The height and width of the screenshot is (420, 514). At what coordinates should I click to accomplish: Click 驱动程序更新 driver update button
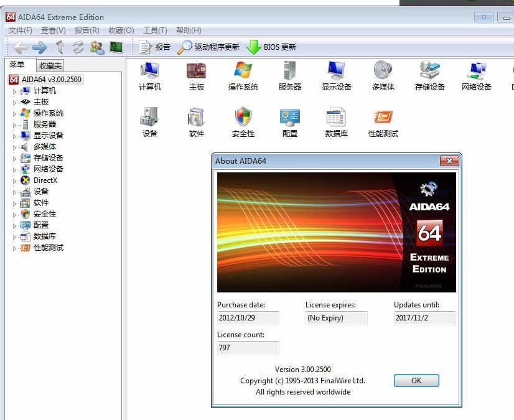pos(208,47)
